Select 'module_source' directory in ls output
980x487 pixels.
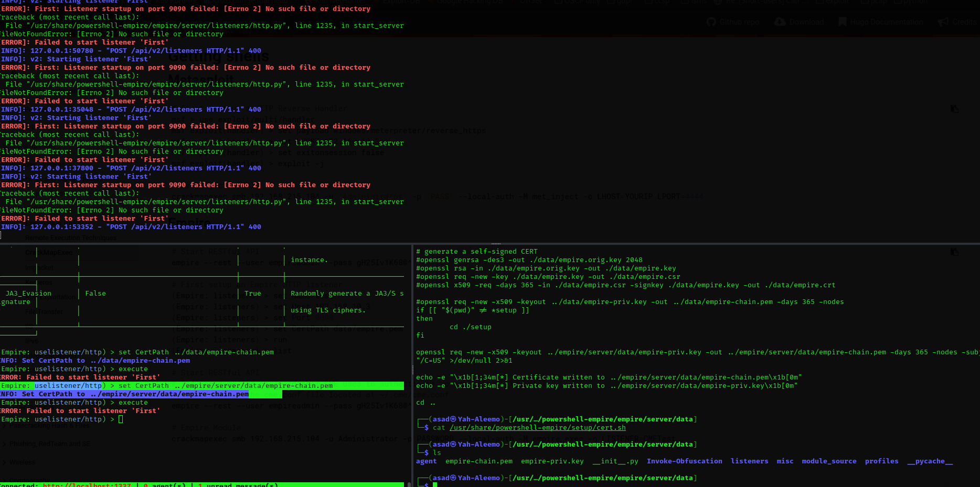coord(829,461)
